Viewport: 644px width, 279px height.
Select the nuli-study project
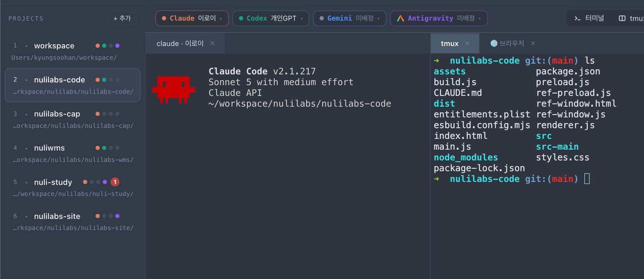(x=72, y=187)
